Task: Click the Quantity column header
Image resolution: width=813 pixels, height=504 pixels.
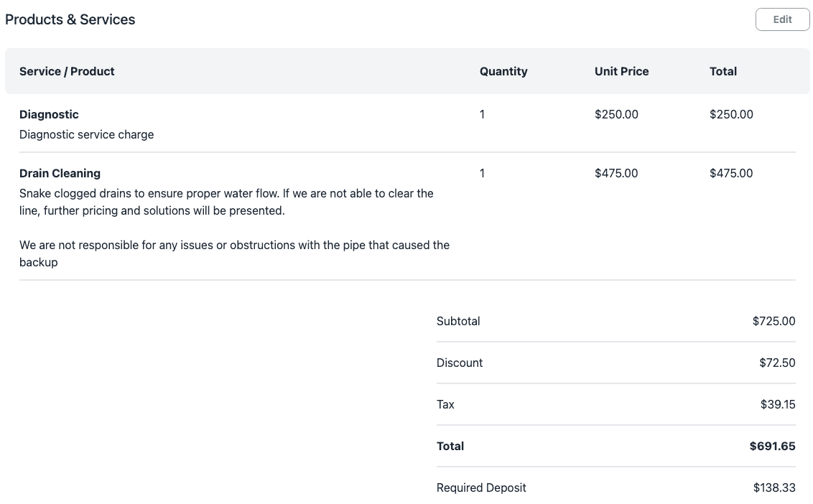Action: click(x=503, y=71)
